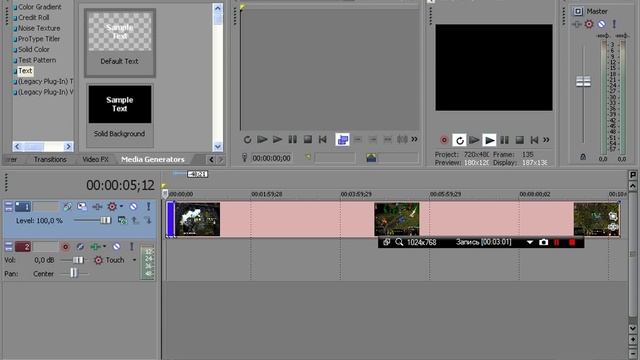Solo audio track 2
The width and height of the screenshot is (640, 360).
(x=131, y=247)
